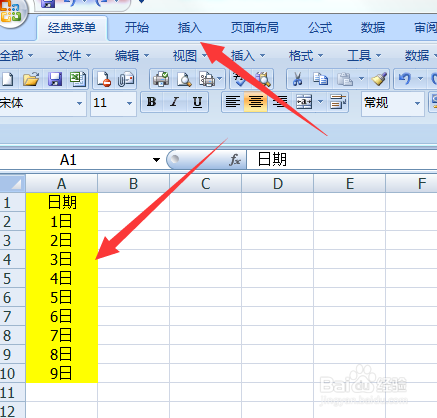Toggle Italic formatting

pos(174,102)
